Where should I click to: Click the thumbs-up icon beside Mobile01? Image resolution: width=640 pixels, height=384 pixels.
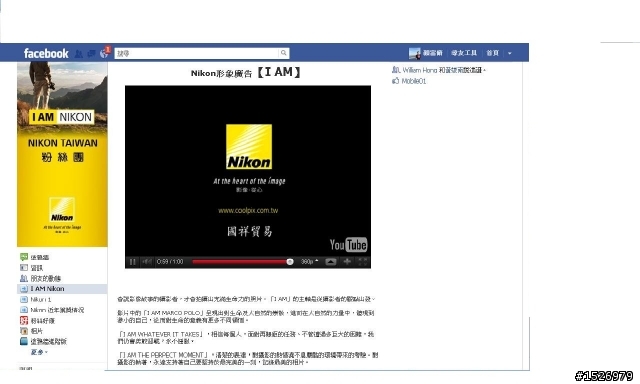pos(396,81)
